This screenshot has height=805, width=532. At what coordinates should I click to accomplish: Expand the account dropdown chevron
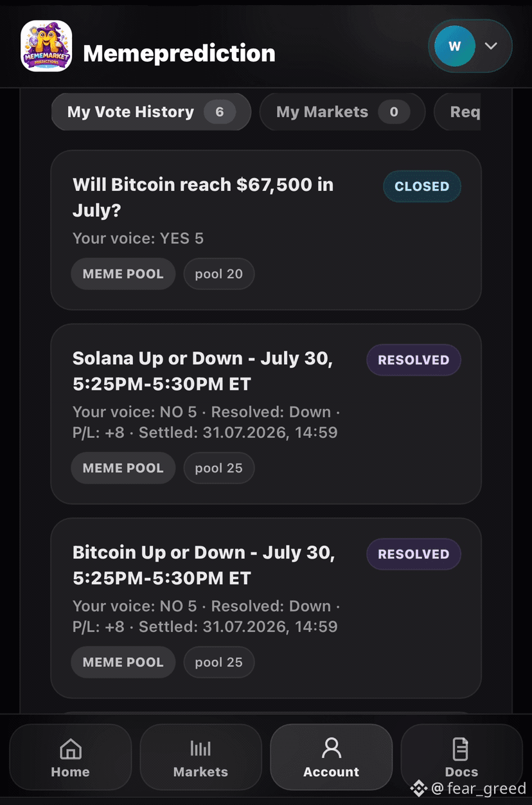point(491,46)
